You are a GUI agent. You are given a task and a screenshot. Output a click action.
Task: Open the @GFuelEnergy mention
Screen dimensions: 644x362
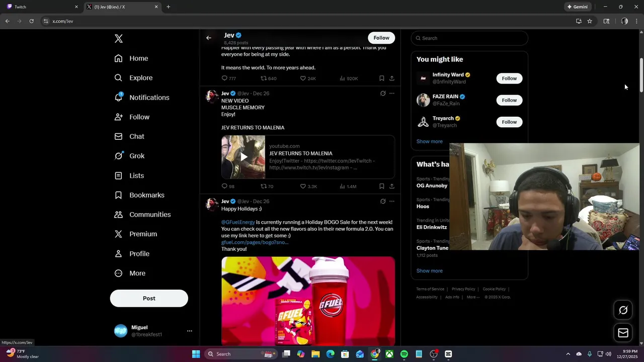(x=238, y=222)
